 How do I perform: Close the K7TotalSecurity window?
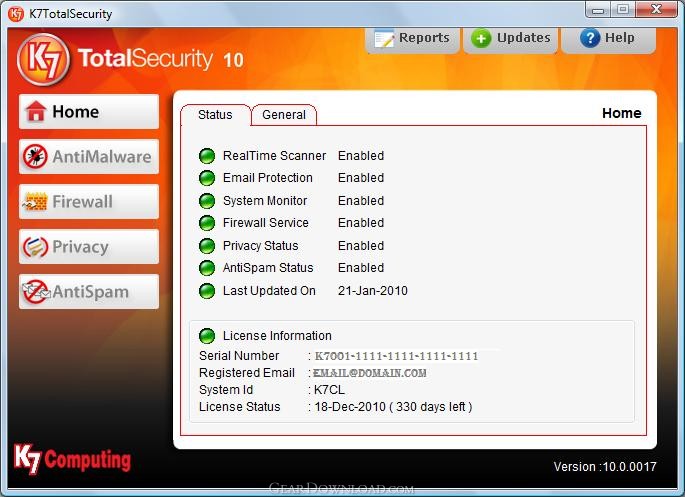click(656, 10)
